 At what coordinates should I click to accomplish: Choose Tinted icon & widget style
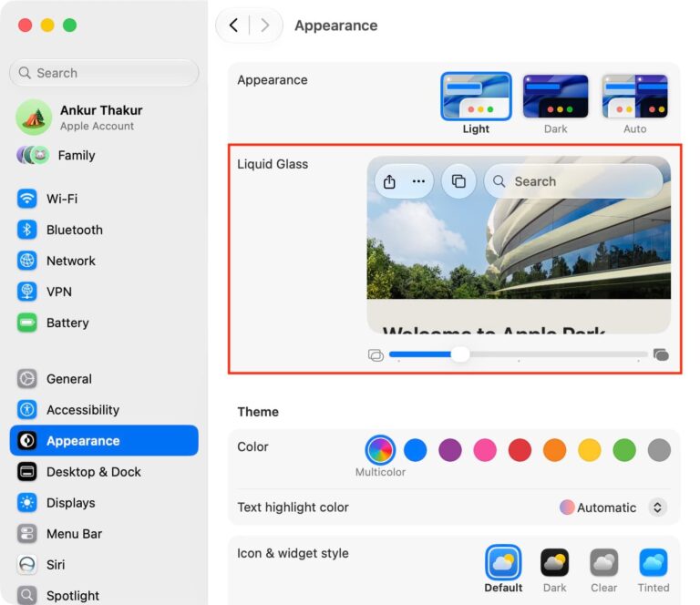coord(654,562)
